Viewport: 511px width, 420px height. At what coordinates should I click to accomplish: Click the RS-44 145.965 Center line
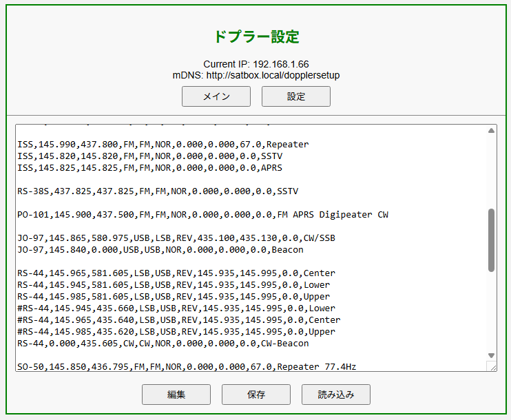pyautogui.click(x=176, y=273)
